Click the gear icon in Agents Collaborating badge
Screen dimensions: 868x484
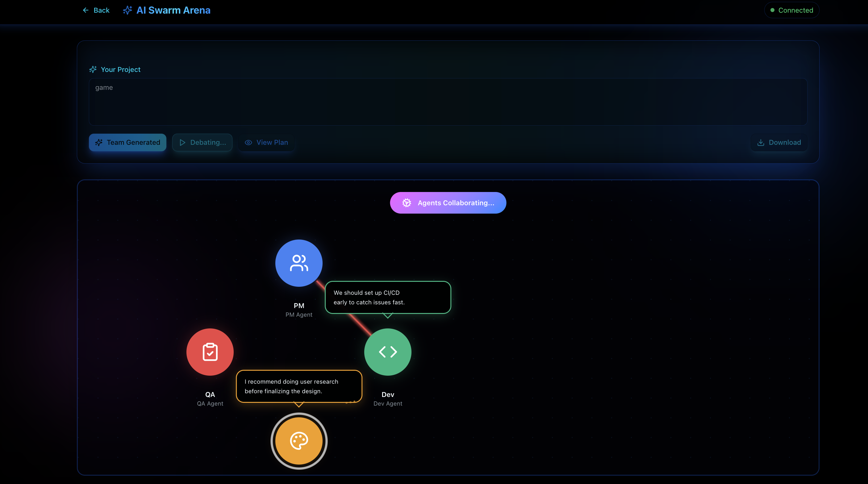pyautogui.click(x=407, y=203)
